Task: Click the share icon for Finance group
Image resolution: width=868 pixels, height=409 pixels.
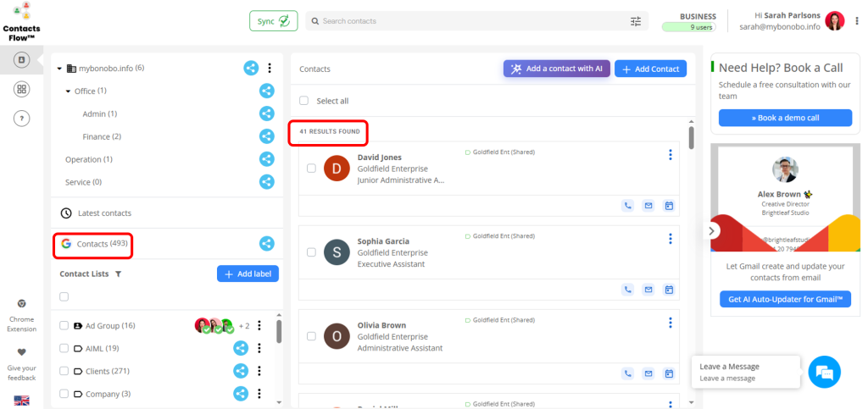Action: pos(266,136)
